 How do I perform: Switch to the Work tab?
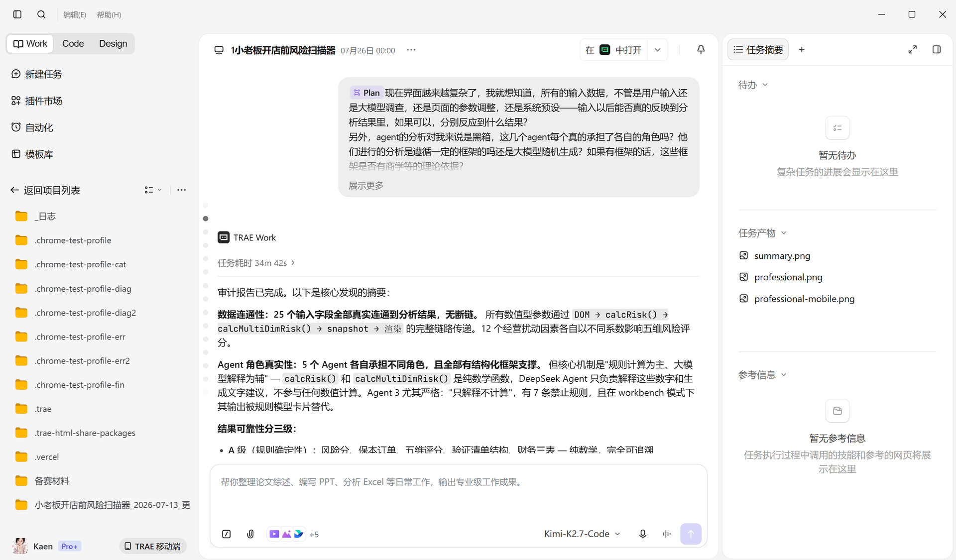coord(30,43)
